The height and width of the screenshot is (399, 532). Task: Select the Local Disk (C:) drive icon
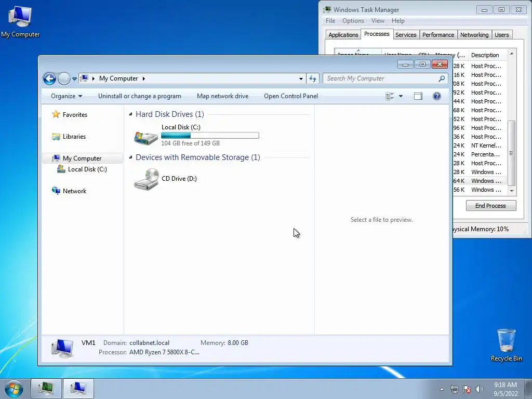coord(146,137)
